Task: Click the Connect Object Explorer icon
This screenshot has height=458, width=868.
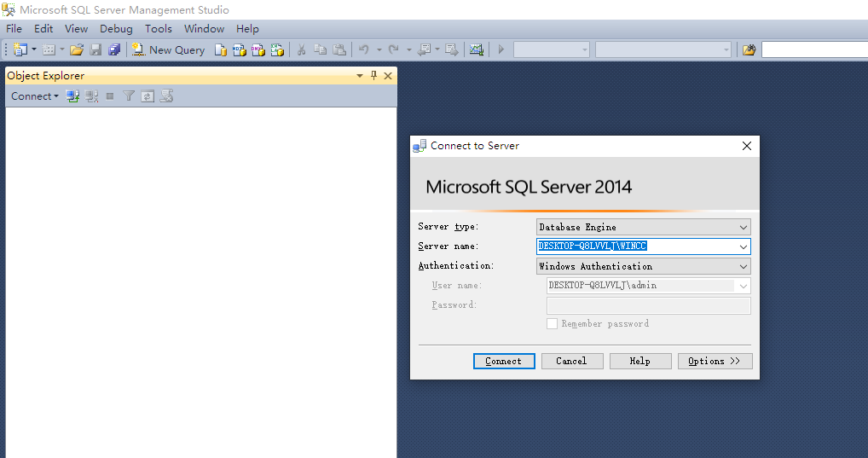Action: 72,96
